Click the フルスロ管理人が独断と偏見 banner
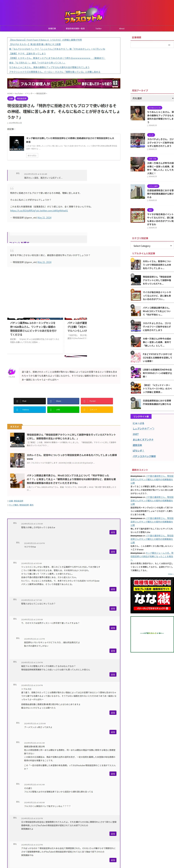Image resolution: width=174 pixels, height=868 pixels. click(x=64, y=84)
